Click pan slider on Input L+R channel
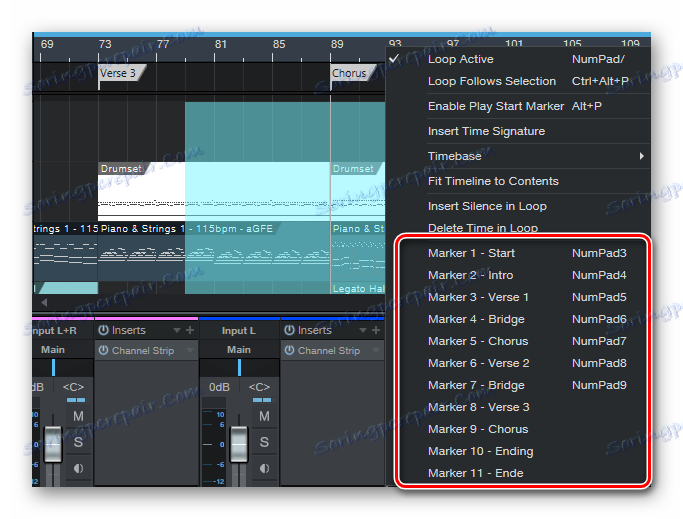The width and height of the screenshot is (683, 519). 63,367
